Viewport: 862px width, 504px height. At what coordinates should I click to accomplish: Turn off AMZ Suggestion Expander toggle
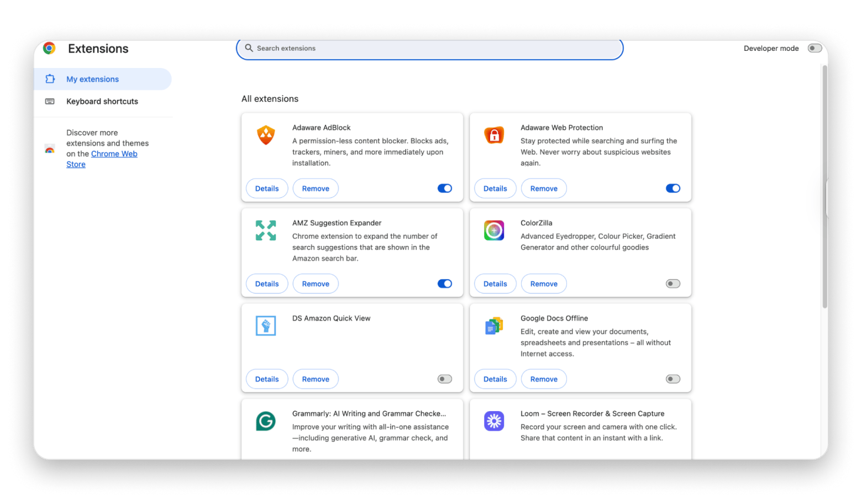point(444,283)
